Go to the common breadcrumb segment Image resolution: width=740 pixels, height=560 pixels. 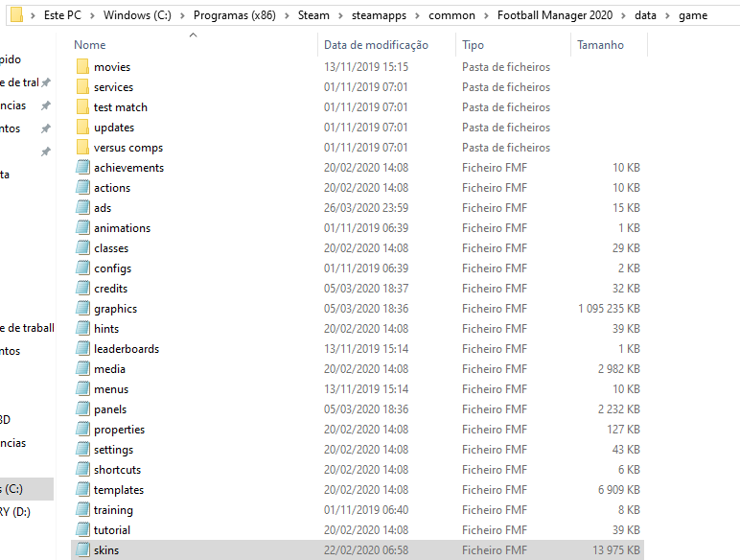click(x=451, y=15)
